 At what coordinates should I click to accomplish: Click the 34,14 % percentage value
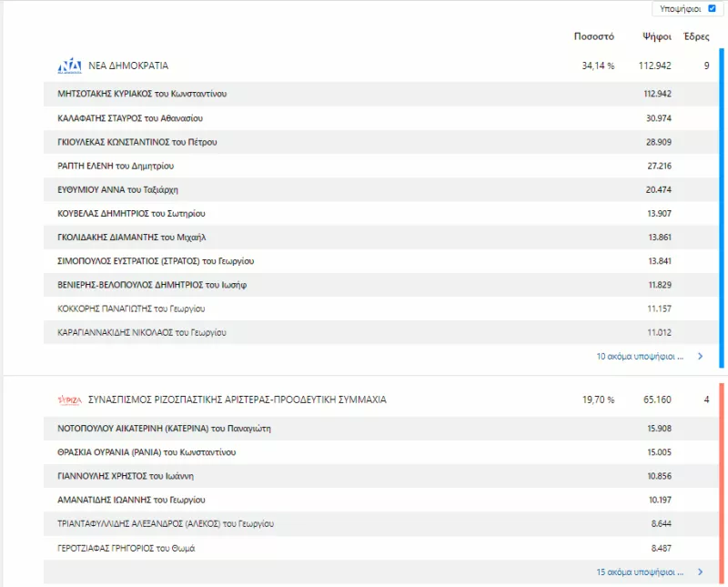tap(598, 66)
